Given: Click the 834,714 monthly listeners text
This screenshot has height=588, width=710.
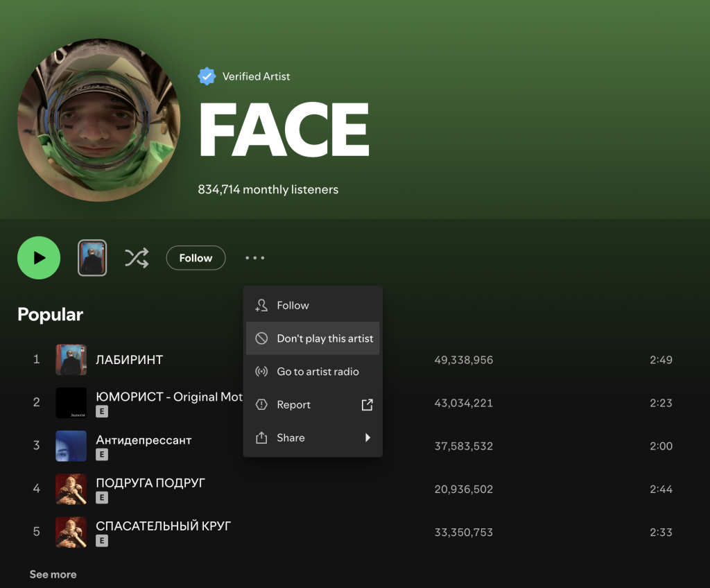Looking at the screenshot, I should (x=268, y=189).
